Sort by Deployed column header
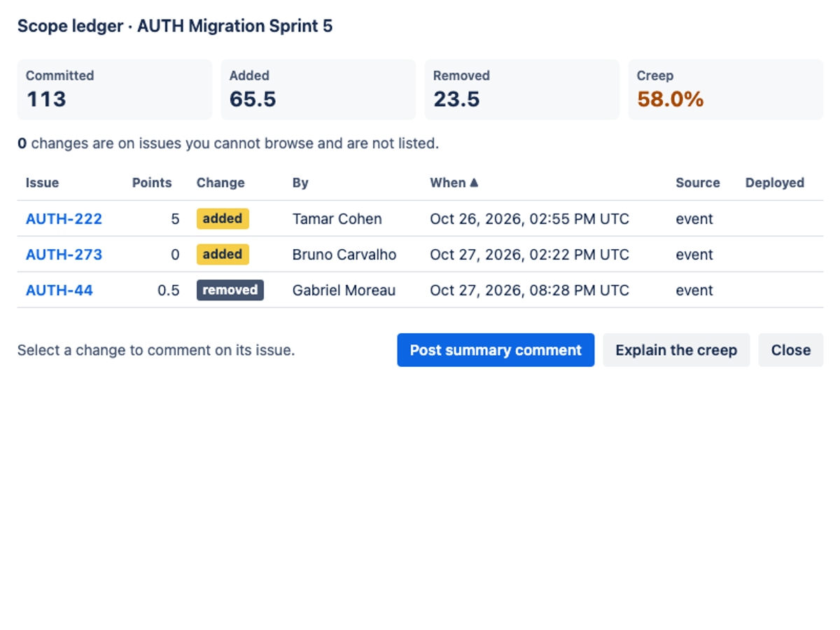Viewport: 840px width, 630px height. (x=775, y=183)
